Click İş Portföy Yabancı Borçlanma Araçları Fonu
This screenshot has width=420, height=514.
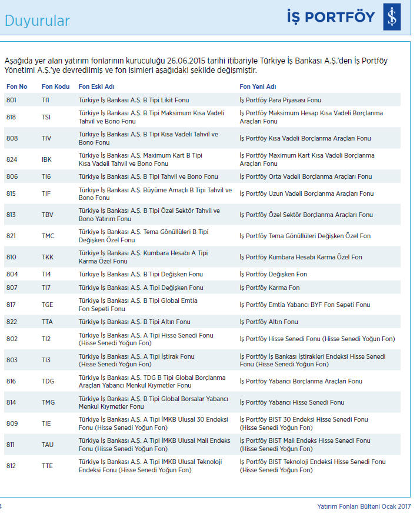pos(301,381)
